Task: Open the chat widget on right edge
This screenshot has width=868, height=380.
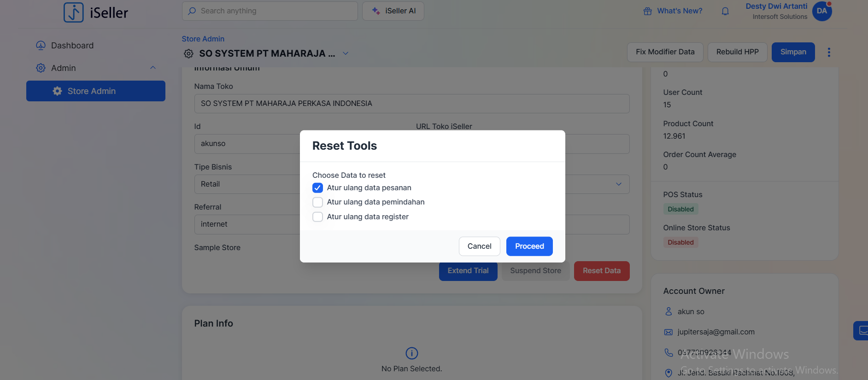Action: click(862, 330)
